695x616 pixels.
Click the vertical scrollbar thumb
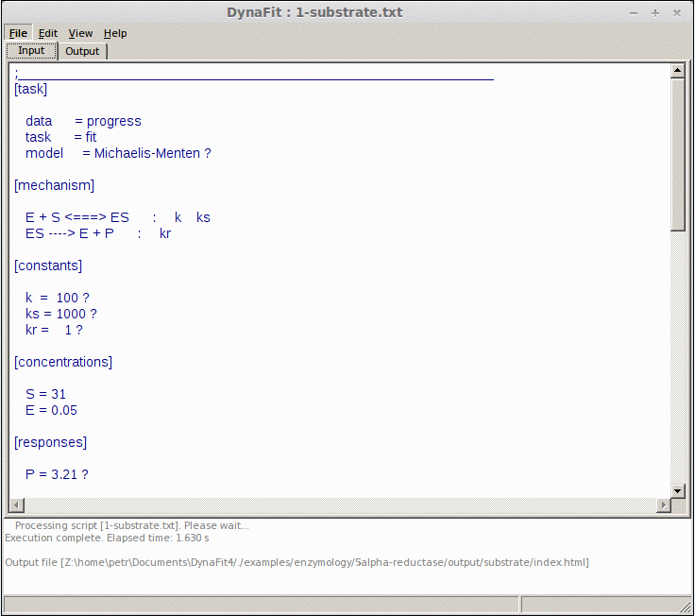coord(677,154)
